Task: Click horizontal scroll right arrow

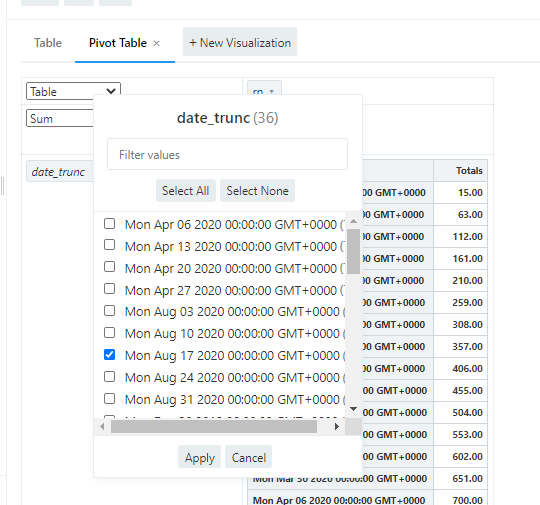Action: 337,426
